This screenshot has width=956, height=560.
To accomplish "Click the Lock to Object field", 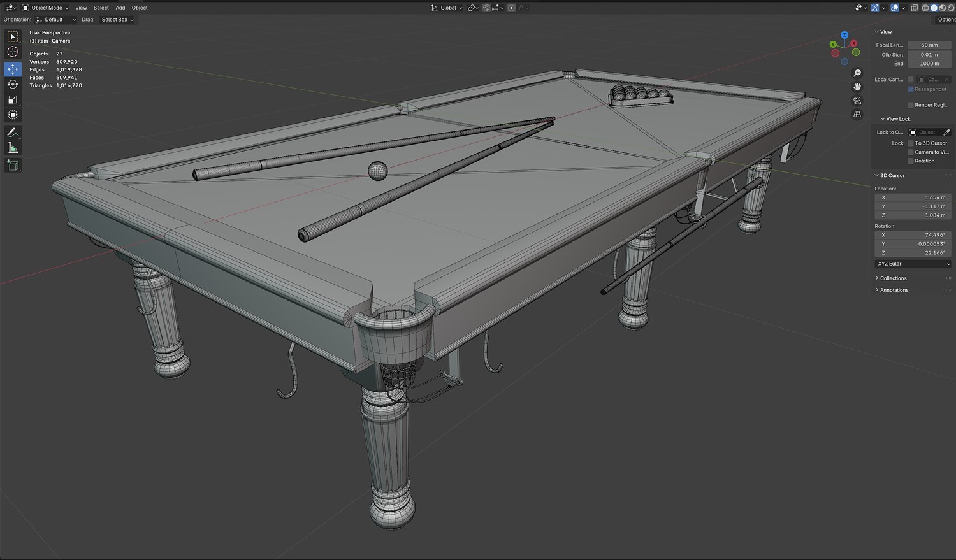I will click(930, 133).
